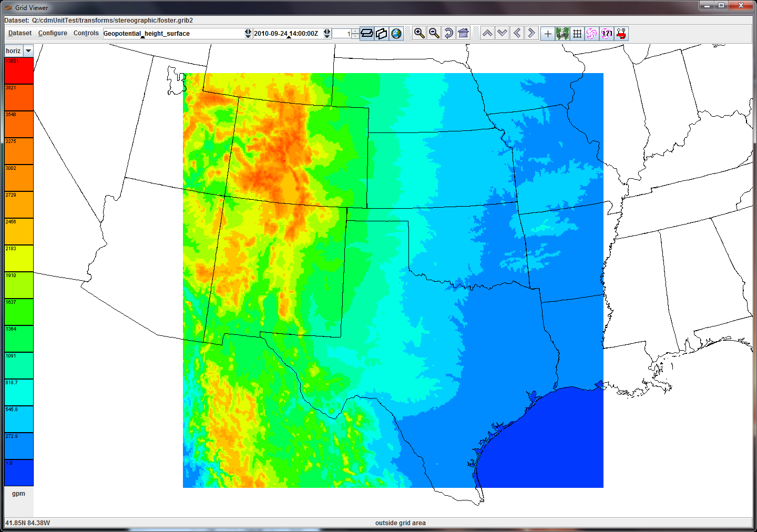757x532 pixels.
Task: Open the Configure menu
Action: (53, 33)
